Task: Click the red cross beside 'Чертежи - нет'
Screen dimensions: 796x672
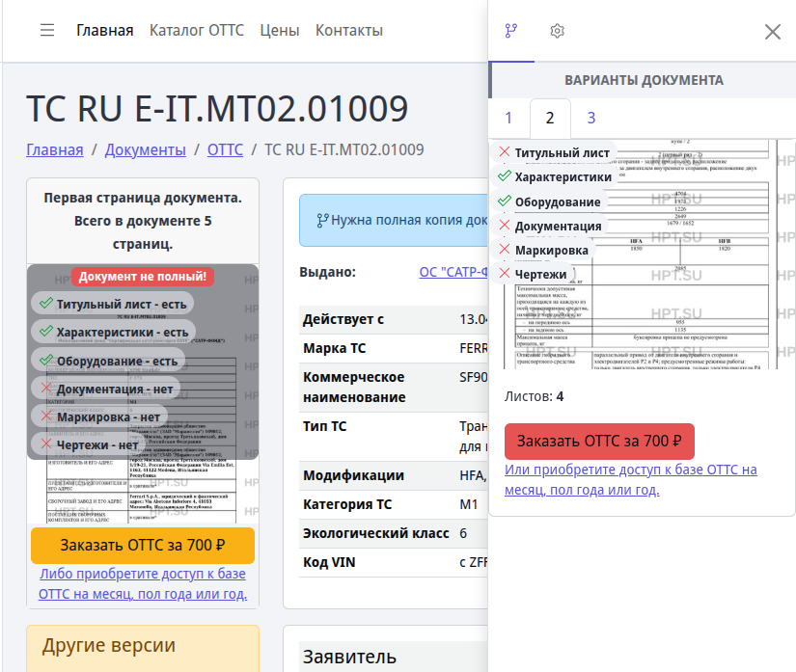Action: [x=45, y=444]
